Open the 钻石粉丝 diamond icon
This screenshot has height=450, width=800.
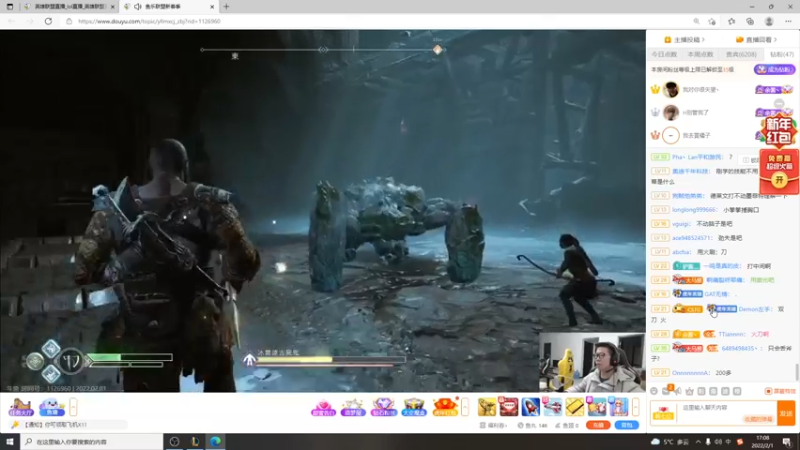point(384,407)
